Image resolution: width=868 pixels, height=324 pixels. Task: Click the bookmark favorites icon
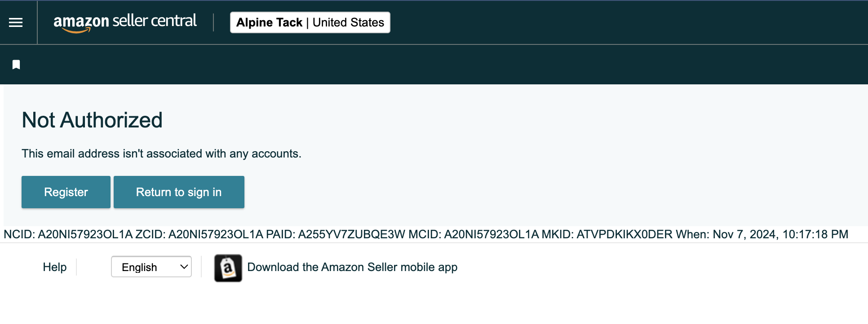(x=16, y=65)
